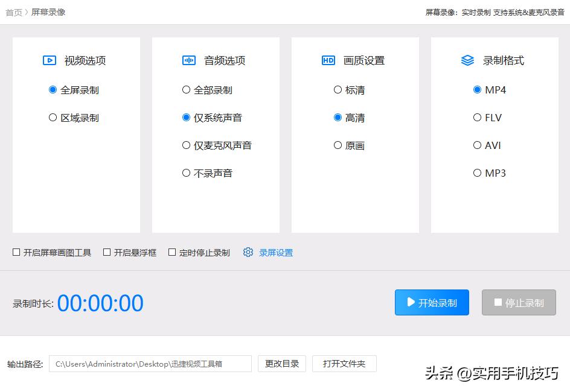The width and height of the screenshot is (570, 392).
Task: Open 录制设置 via the gear icon
Action: click(248, 252)
